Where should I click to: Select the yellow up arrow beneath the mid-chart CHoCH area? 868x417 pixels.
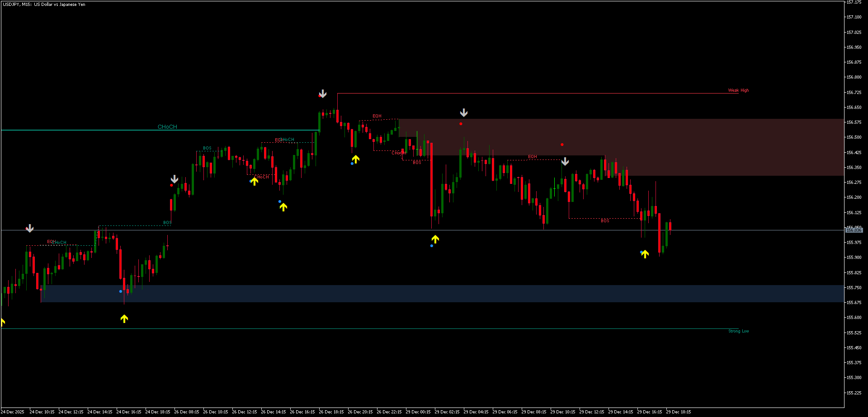pyautogui.click(x=254, y=183)
